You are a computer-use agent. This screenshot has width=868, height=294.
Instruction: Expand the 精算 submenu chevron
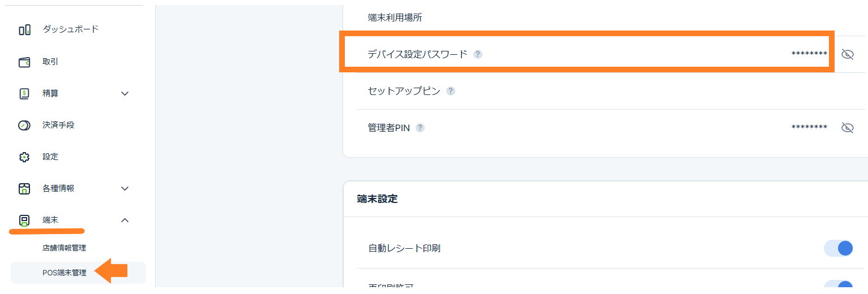pyautogui.click(x=125, y=94)
